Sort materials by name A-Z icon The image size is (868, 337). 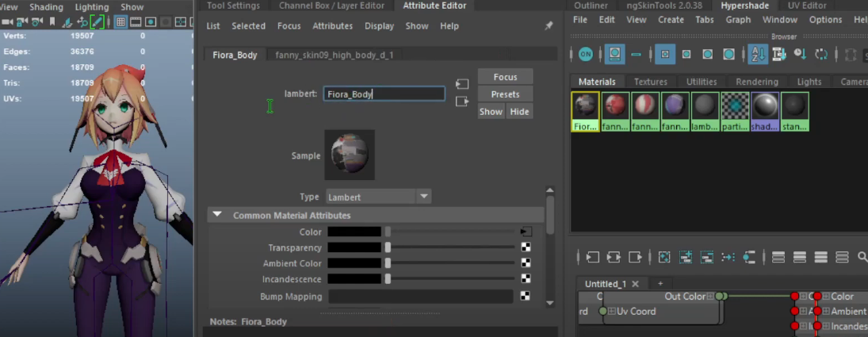[x=759, y=54]
